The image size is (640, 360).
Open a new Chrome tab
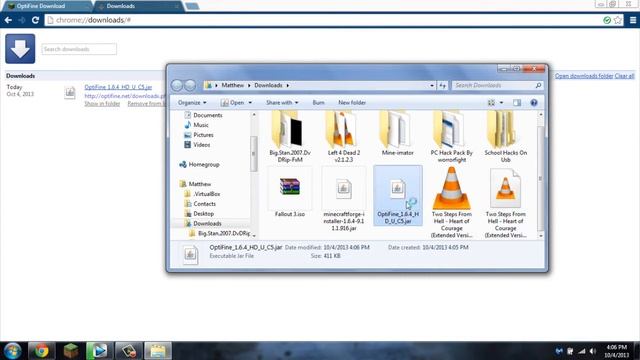192,6
